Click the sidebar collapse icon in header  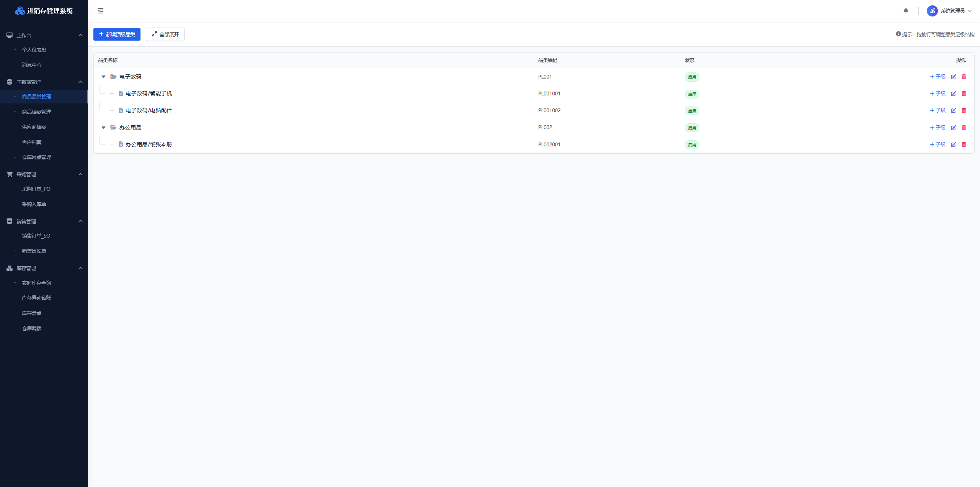[x=101, y=11]
